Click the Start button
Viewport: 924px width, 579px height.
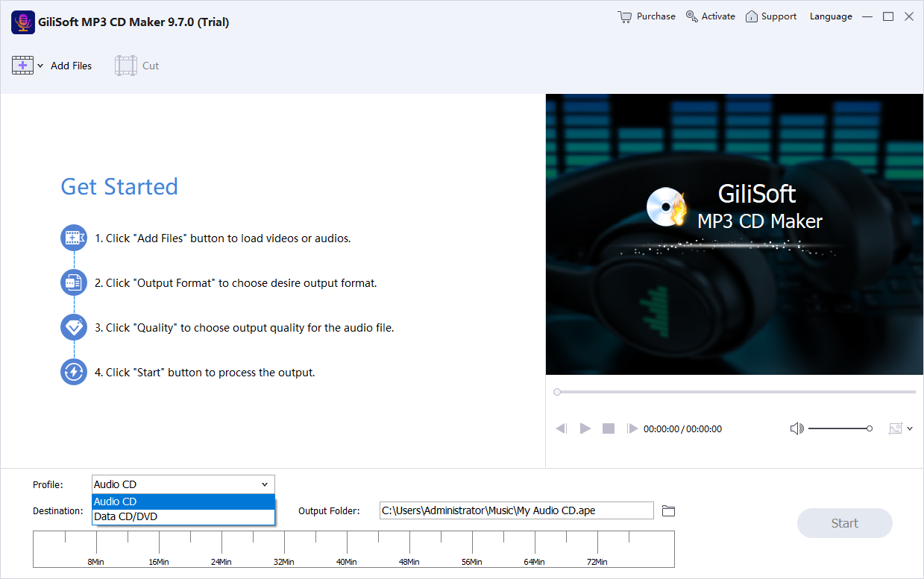(x=845, y=523)
